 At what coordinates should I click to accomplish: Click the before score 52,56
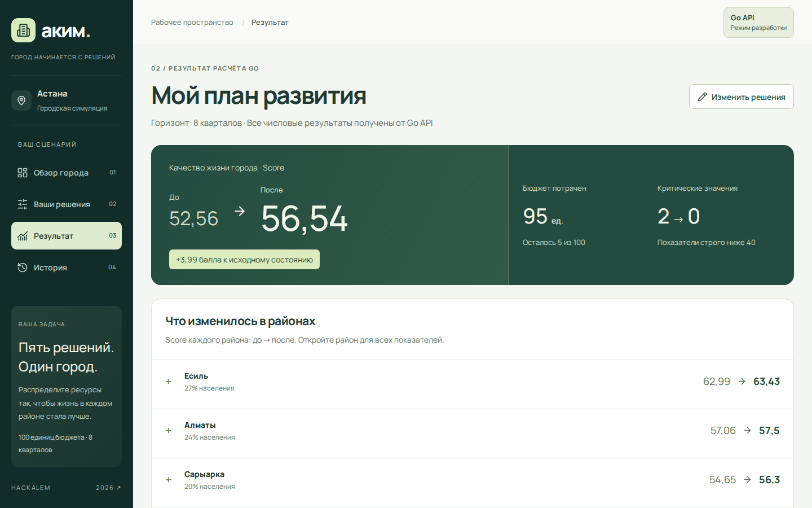click(x=193, y=218)
